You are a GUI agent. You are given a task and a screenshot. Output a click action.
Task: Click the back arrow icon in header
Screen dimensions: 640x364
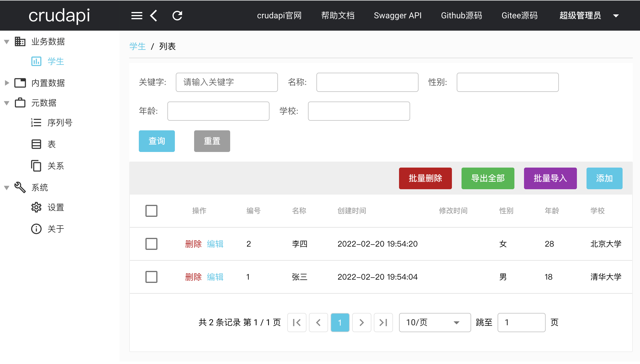click(154, 16)
